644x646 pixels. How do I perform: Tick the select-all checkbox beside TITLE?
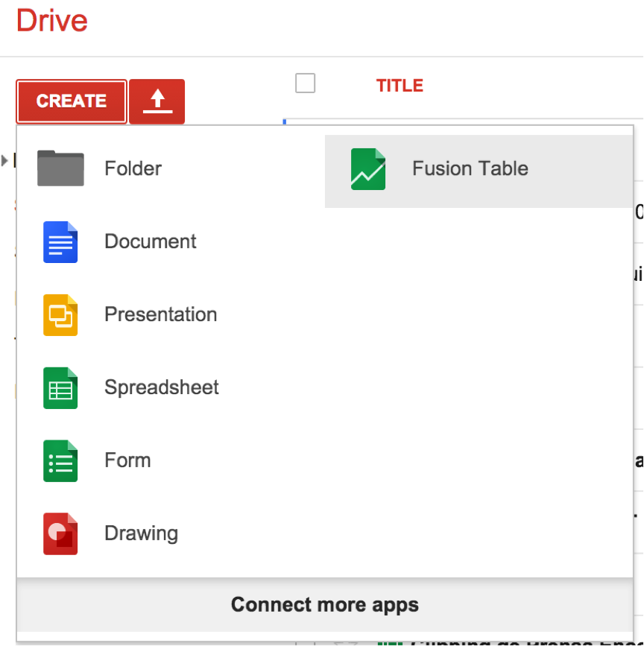point(306,83)
